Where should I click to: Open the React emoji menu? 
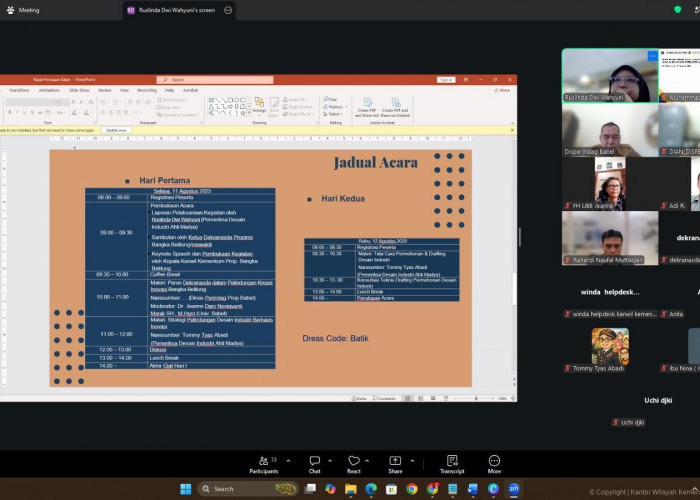[x=354, y=464]
